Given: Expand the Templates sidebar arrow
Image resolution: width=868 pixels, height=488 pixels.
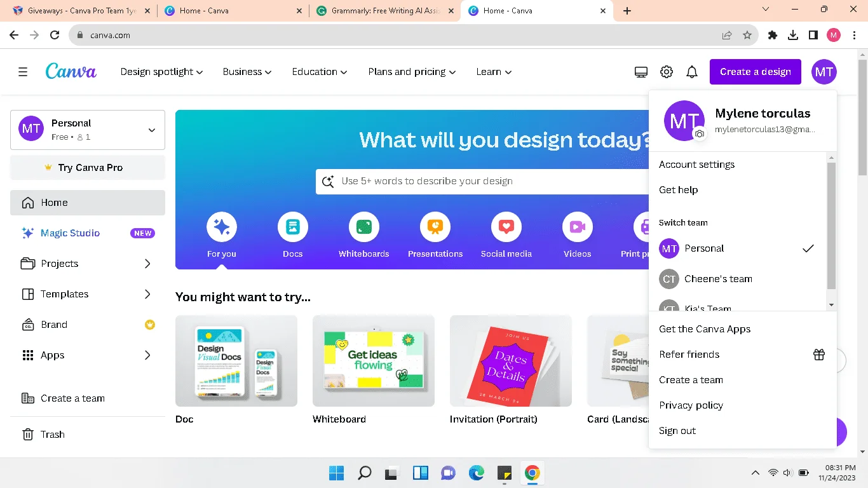Looking at the screenshot, I should click(x=147, y=294).
